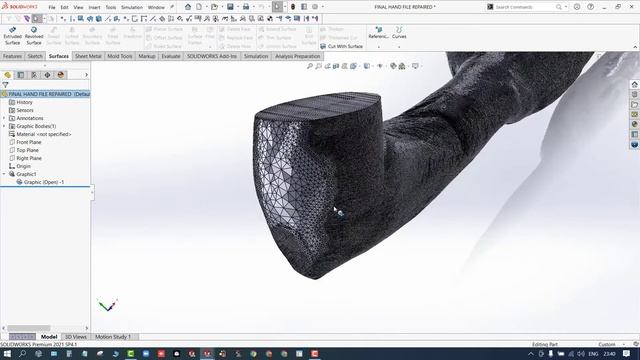Select the Cut With Surface command
Image resolution: width=640 pixels, height=360 pixels.
(341, 46)
